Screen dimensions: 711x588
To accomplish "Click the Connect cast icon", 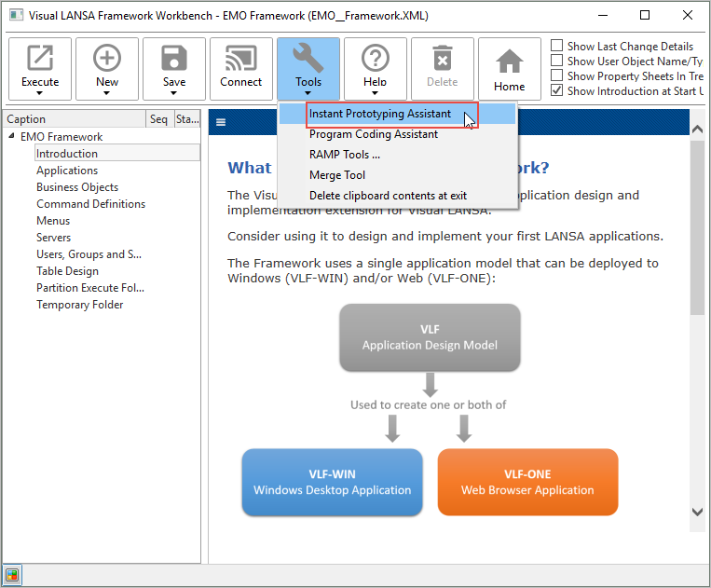I will tap(240, 58).
